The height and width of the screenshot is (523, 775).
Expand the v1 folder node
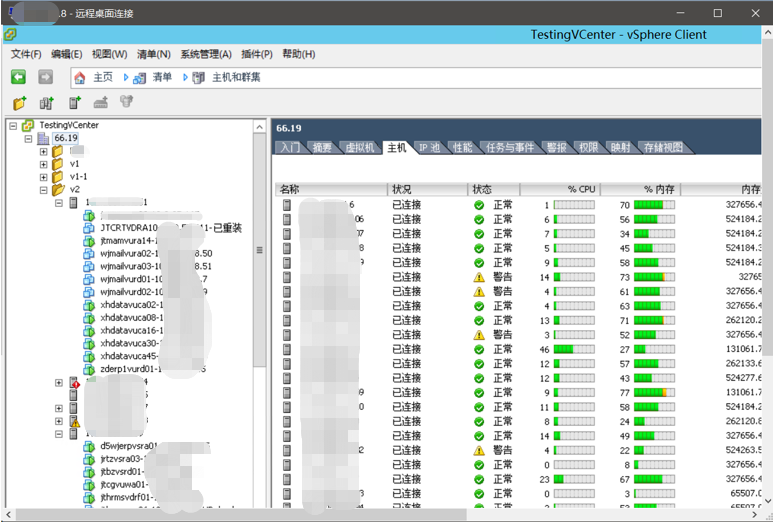click(x=44, y=164)
